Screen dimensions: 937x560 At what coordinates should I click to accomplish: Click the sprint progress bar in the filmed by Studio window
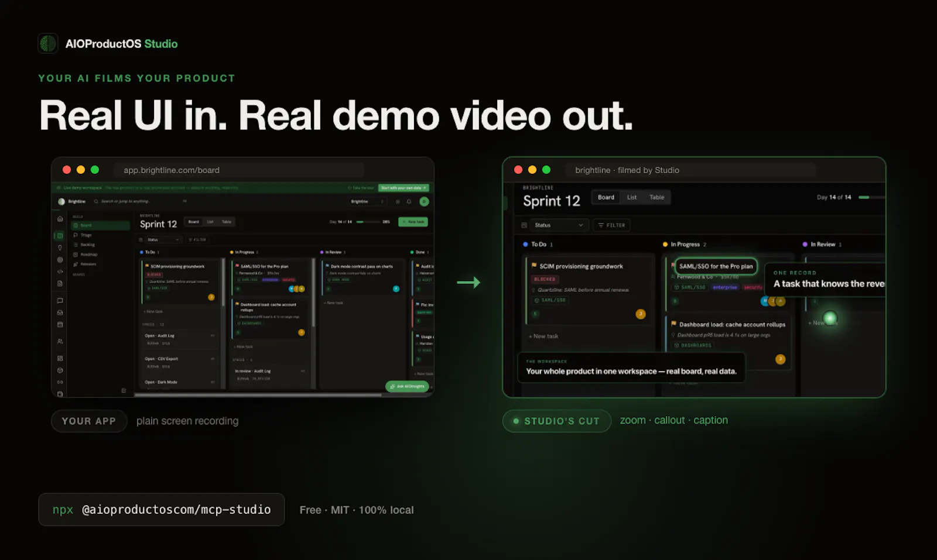tap(871, 197)
